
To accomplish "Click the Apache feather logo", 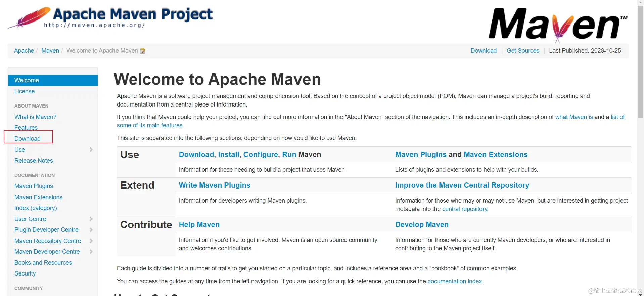I will pos(29,17).
